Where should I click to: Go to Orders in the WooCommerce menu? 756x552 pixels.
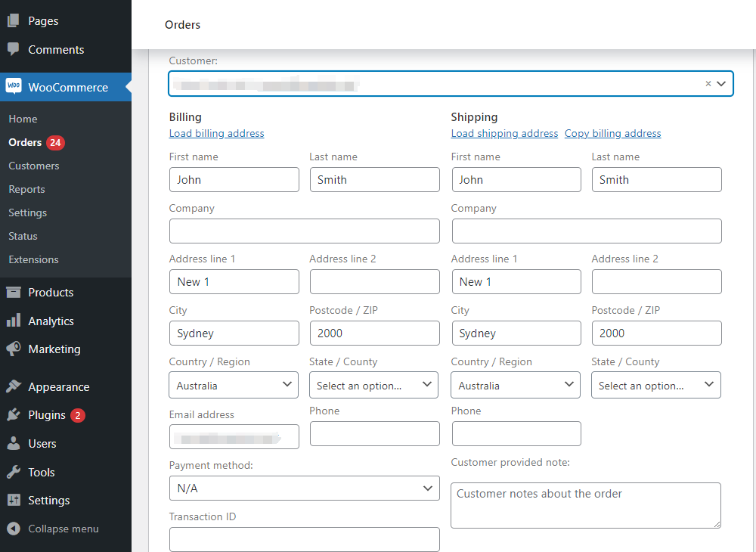(x=26, y=142)
